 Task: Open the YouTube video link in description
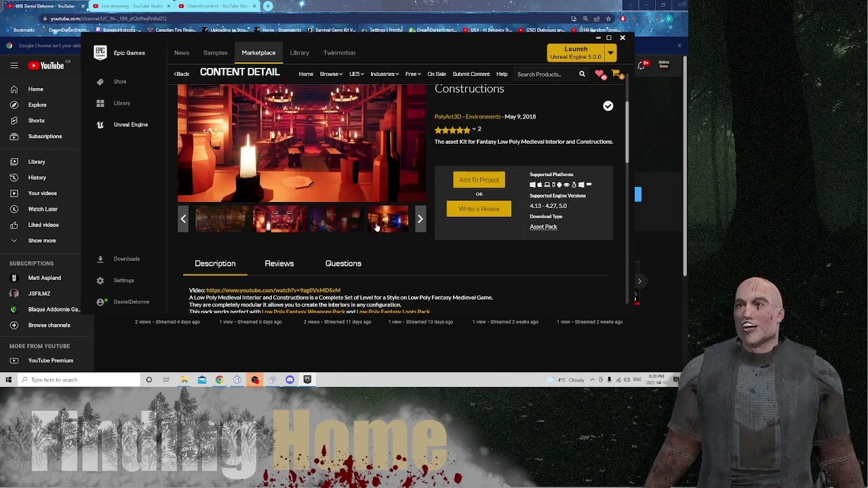pos(273,290)
